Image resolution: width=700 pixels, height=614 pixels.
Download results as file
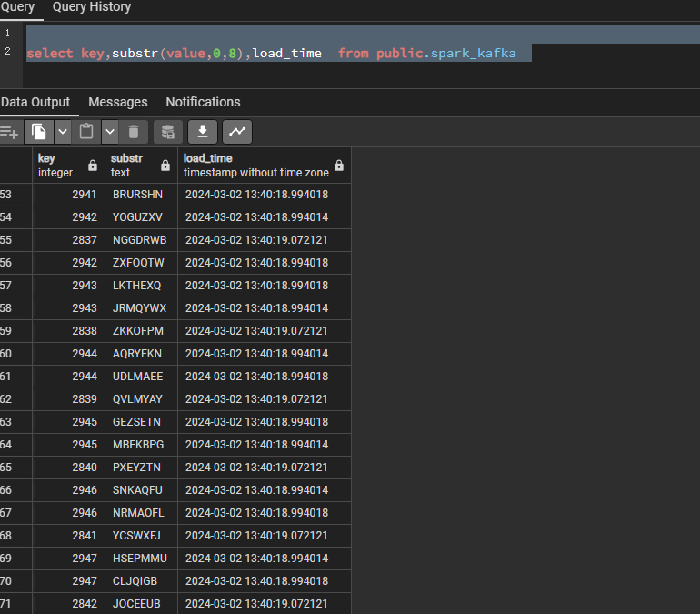(x=202, y=132)
